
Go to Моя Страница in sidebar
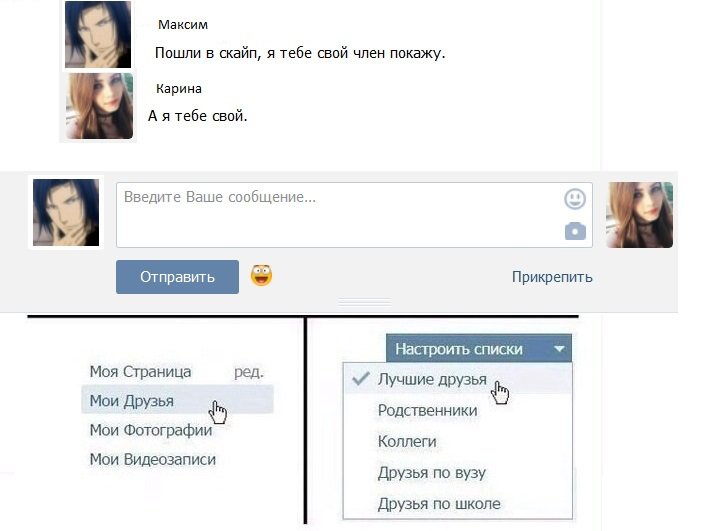click(140, 372)
